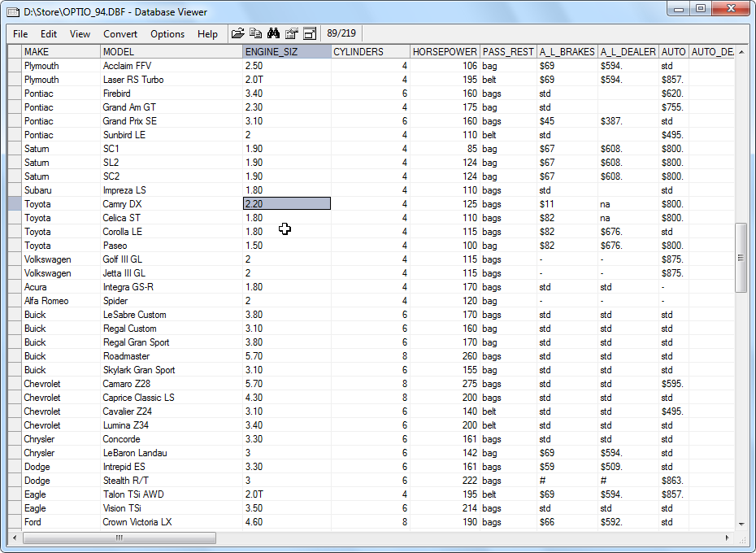Viewport: 756px width, 553px height.
Task: Select the Acclaim FFV model cell
Action: click(172, 66)
